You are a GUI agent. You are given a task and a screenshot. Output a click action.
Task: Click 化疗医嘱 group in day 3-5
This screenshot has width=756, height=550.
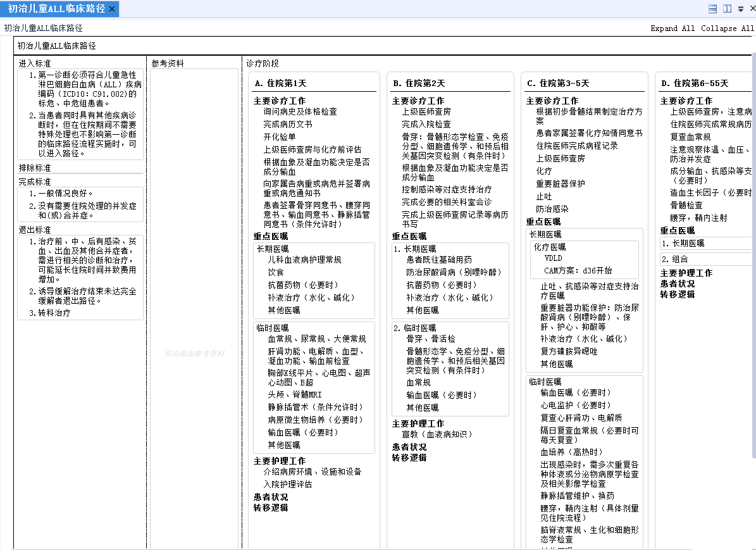(550, 247)
